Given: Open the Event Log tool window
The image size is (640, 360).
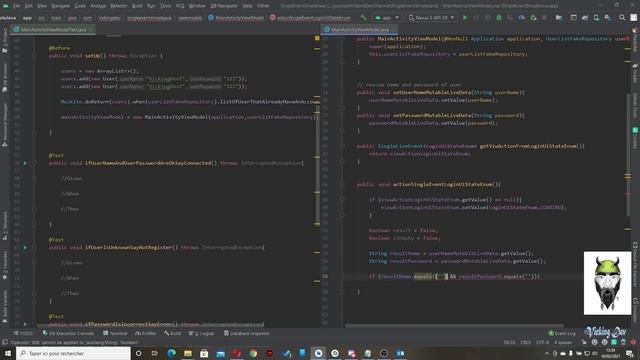Looking at the screenshot, I should click(562, 333).
